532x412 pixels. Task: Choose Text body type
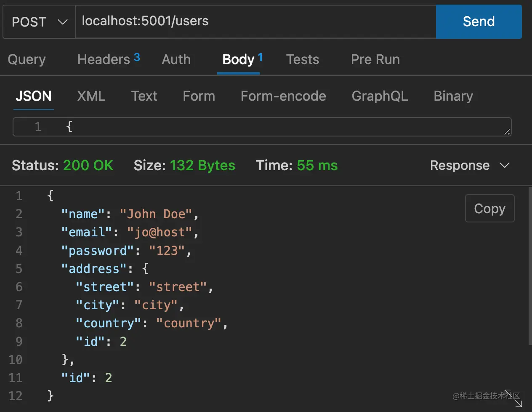click(144, 96)
